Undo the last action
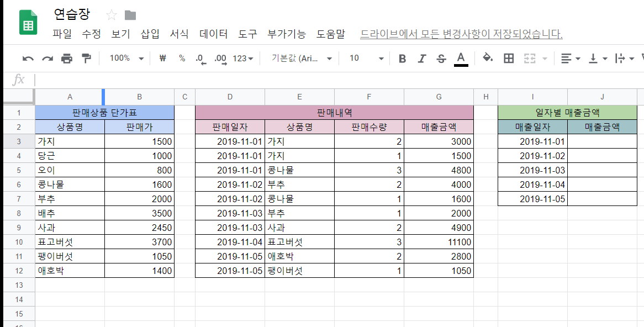The width and height of the screenshot is (644, 327). coord(28,59)
